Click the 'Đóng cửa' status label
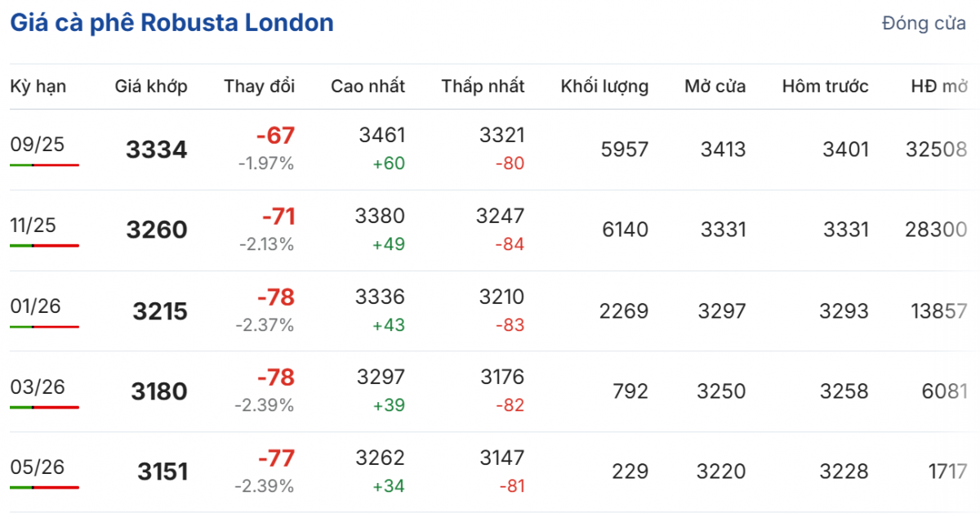 (x=924, y=24)
